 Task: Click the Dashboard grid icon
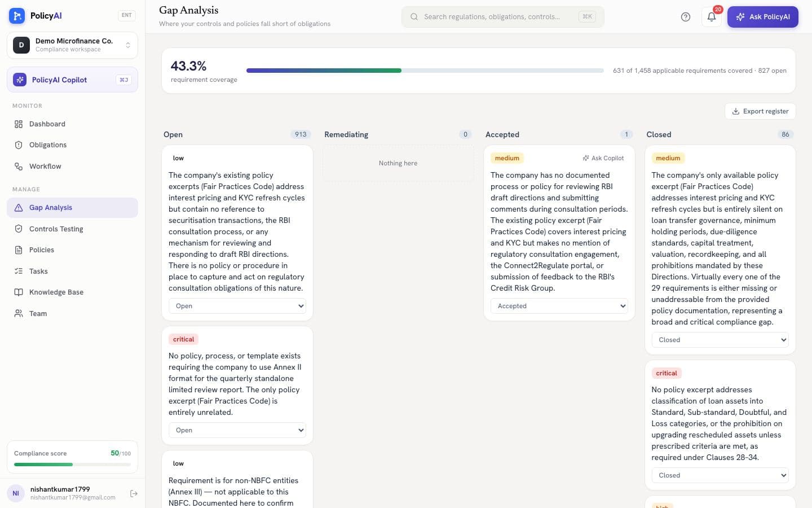[19, 124]
